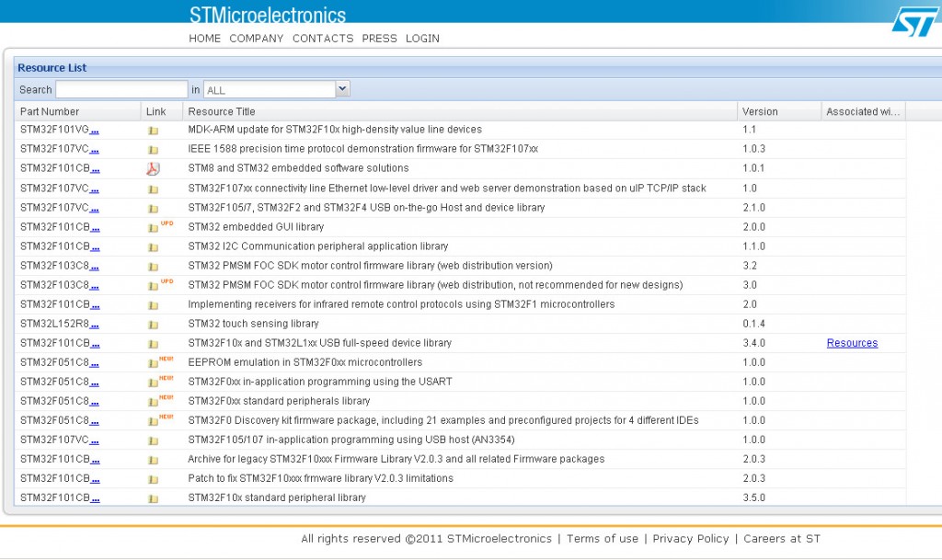Sort by Version column header
Screen dimensions: 942x560
(778, 111)
